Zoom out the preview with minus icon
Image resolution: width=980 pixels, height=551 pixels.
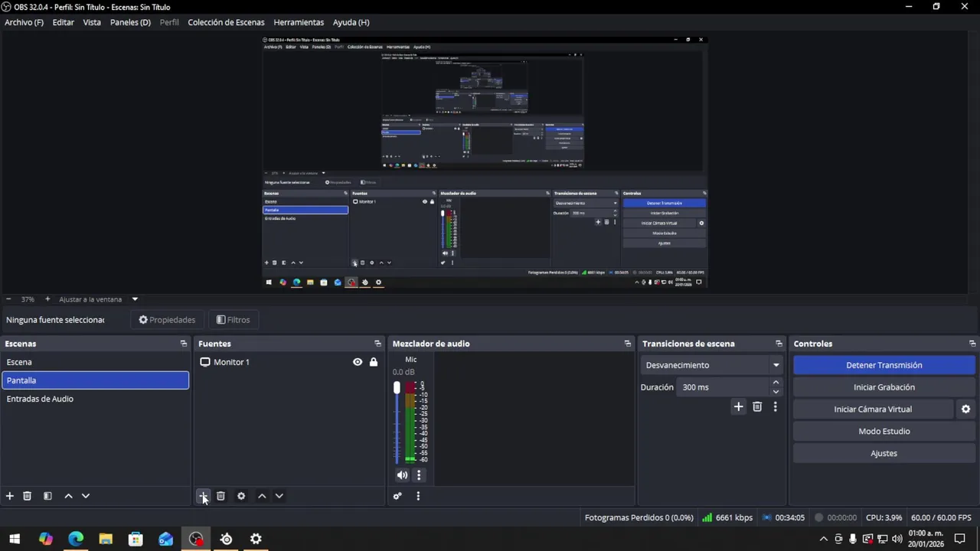click(8, 299)
